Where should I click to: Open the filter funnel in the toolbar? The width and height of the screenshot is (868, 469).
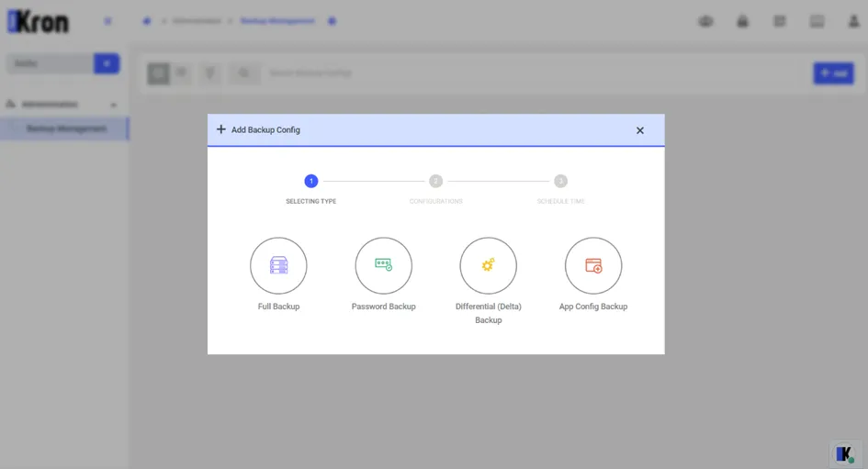point(209,73)
